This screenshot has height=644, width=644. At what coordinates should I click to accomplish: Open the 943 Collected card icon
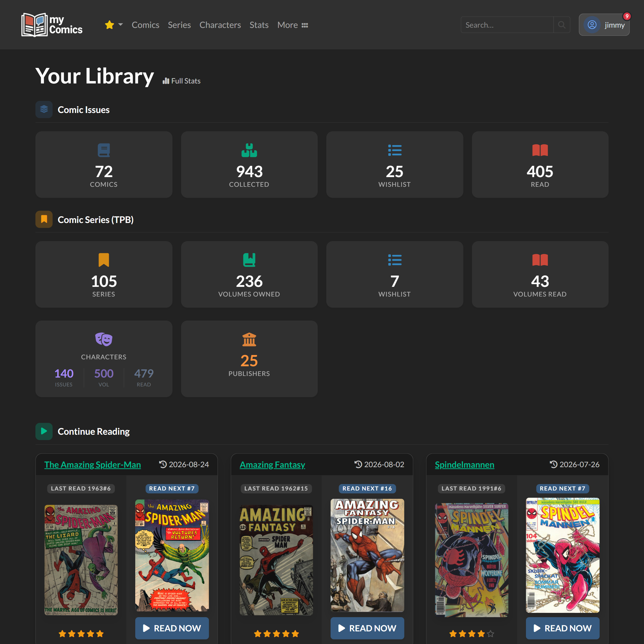click(249, 150)
